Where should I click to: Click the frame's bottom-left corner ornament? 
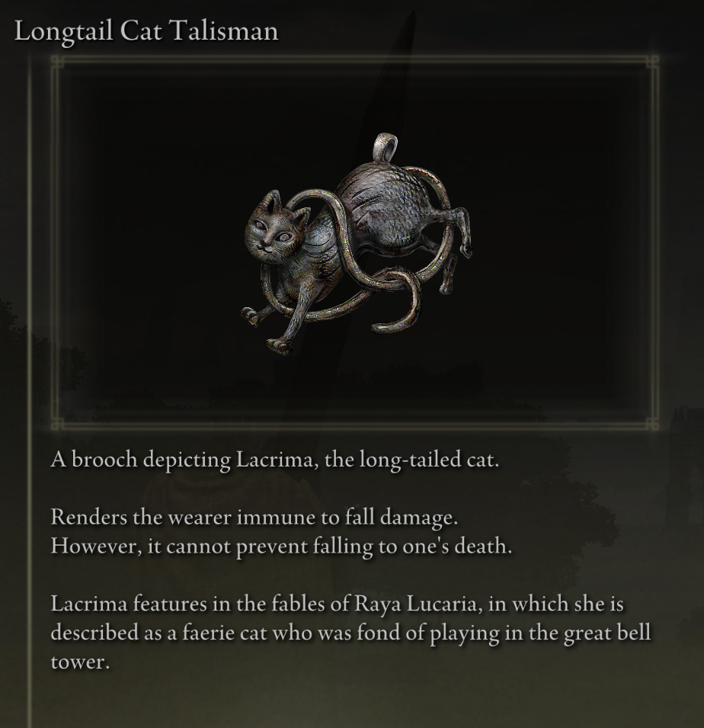(57, 423)
